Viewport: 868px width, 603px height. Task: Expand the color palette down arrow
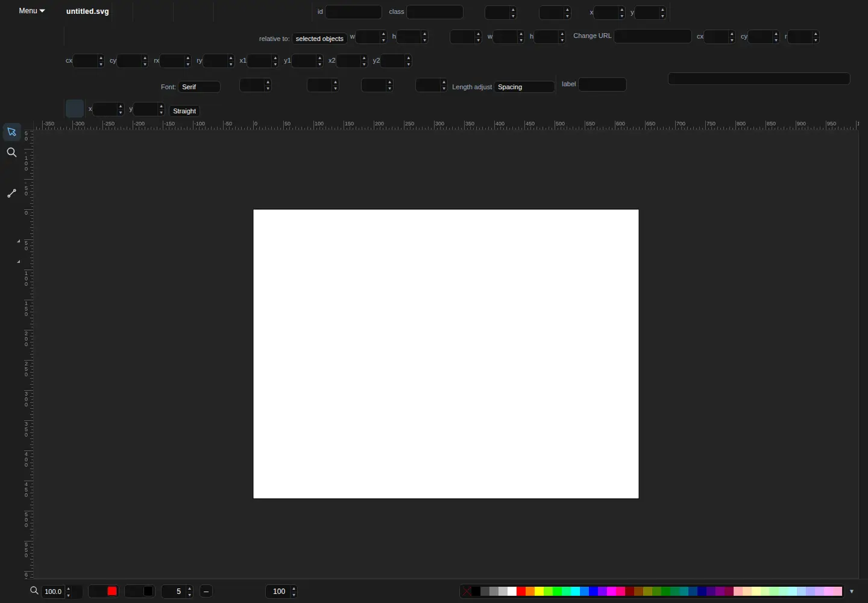(852, 592)
